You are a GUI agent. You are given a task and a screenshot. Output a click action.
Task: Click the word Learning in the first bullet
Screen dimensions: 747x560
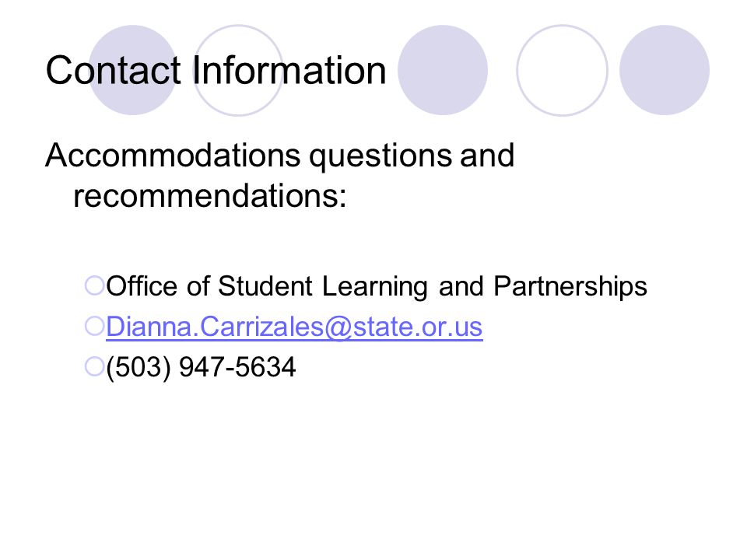click(375, 288)
